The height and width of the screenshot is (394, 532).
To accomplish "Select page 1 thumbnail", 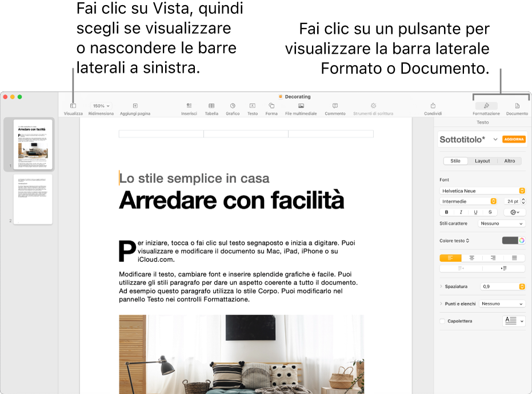I will click(33, 144).
